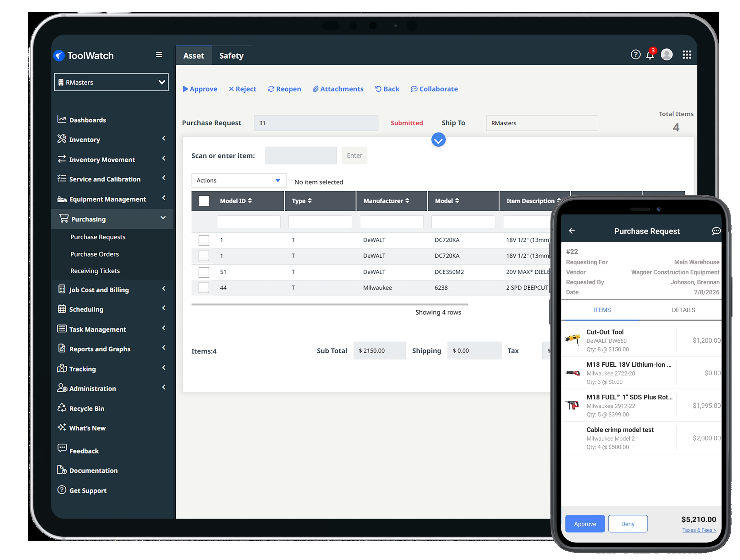The height and width of the screenshot is (560, 740).
Task: Tap the phone chat bubble icon
Action: pos(716,231)
